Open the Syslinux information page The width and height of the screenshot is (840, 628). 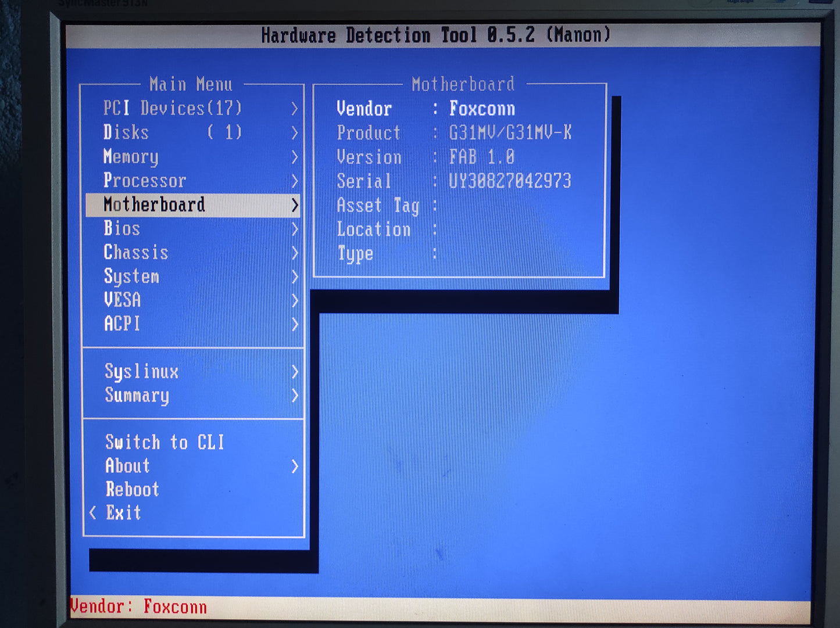click(141, 372)
